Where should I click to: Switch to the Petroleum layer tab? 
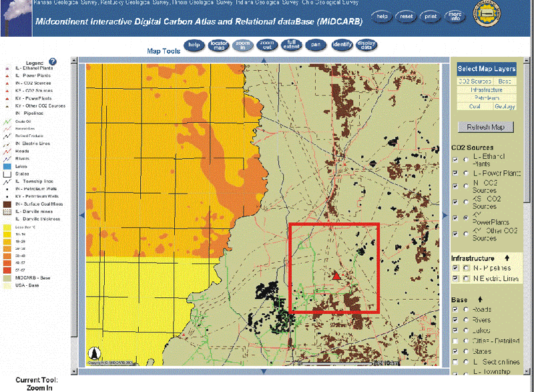(x=487, y=98)
